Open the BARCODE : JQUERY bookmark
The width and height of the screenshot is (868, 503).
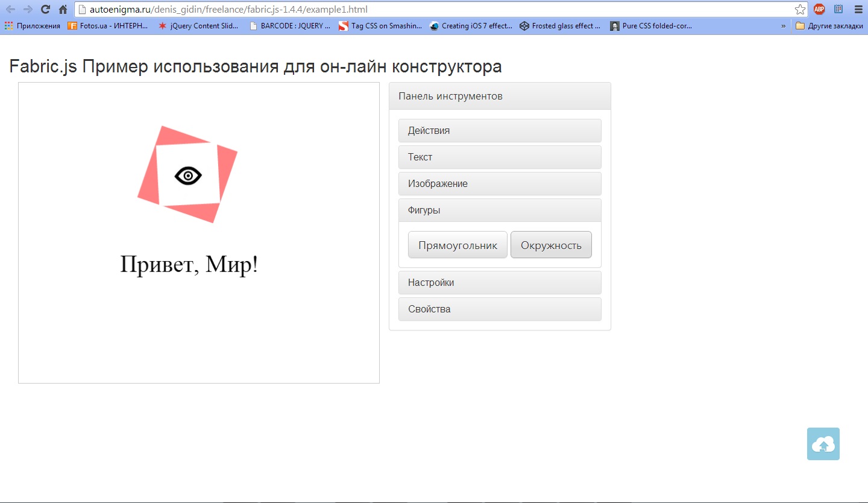(289, 26)
